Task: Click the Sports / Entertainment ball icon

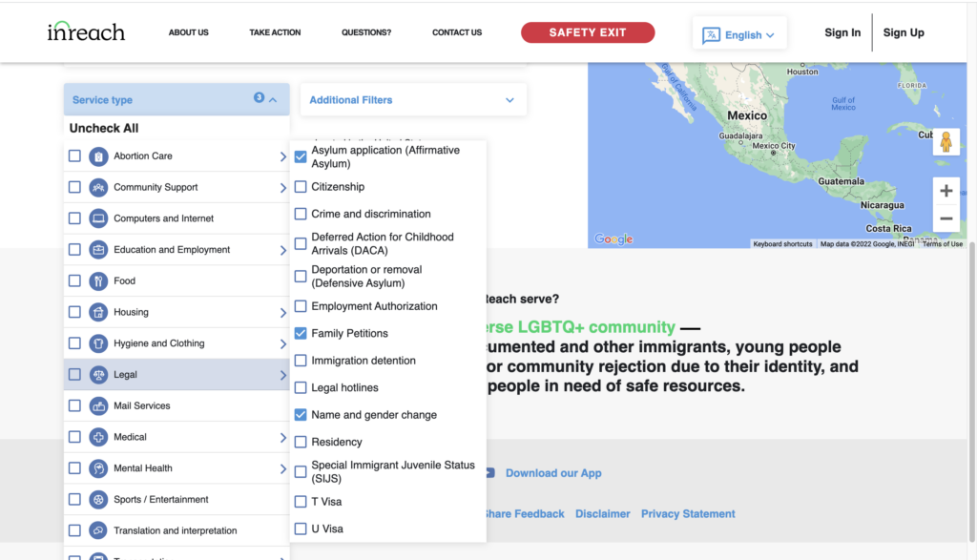Action: coord(98,499)
